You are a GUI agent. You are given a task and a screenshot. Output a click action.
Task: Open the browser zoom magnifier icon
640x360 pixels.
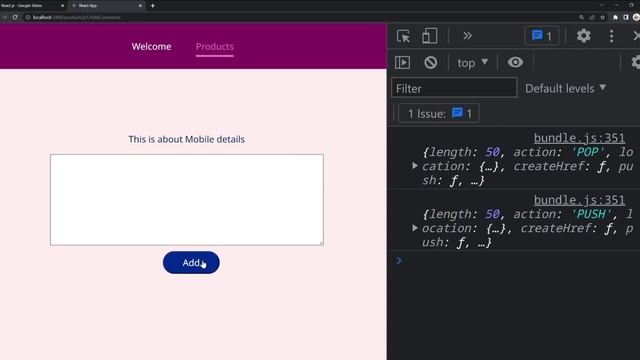click(581, 18)
